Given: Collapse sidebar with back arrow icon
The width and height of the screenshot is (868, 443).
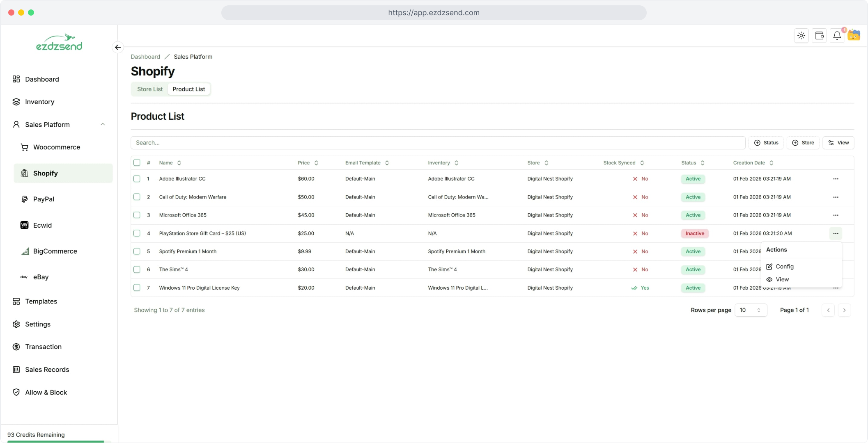Looking at the screenshot, I should pyautogui.click(x=118, y=47).
